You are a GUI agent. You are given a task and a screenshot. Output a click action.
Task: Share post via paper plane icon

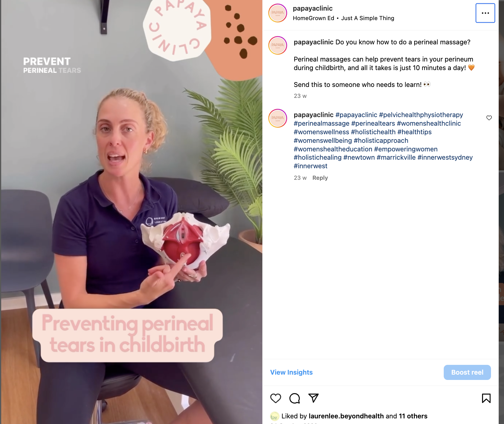(x=313, y=398)
